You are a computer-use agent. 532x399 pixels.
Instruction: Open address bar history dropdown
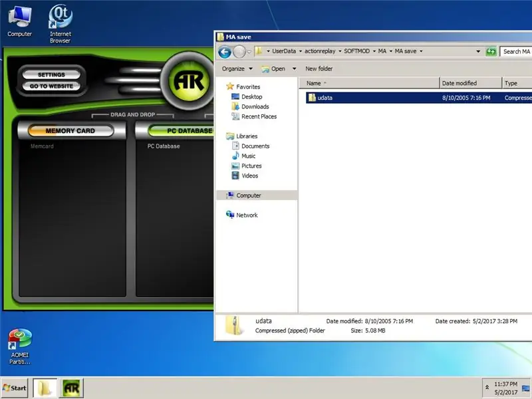click(478, 52)
